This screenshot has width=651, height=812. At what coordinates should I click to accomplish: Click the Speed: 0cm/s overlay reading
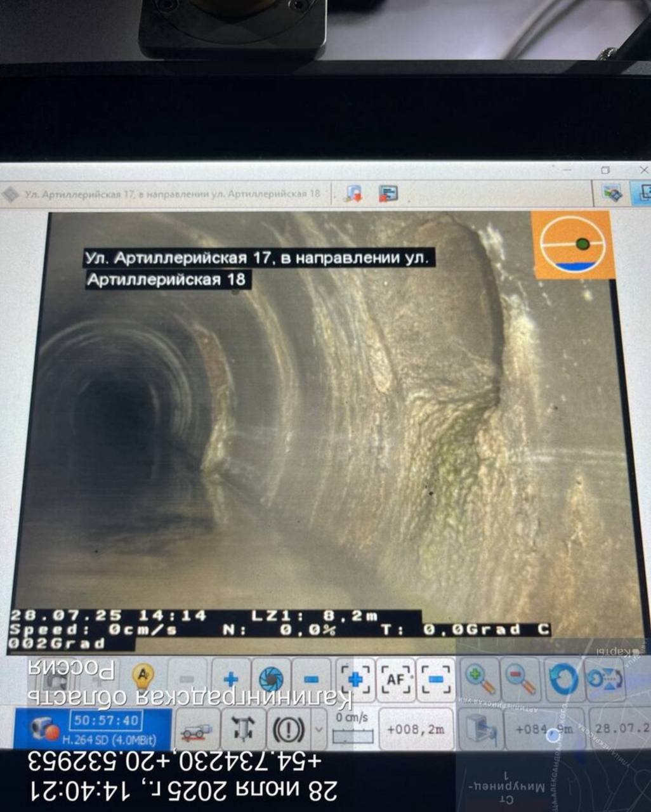[x=93, y=630]
